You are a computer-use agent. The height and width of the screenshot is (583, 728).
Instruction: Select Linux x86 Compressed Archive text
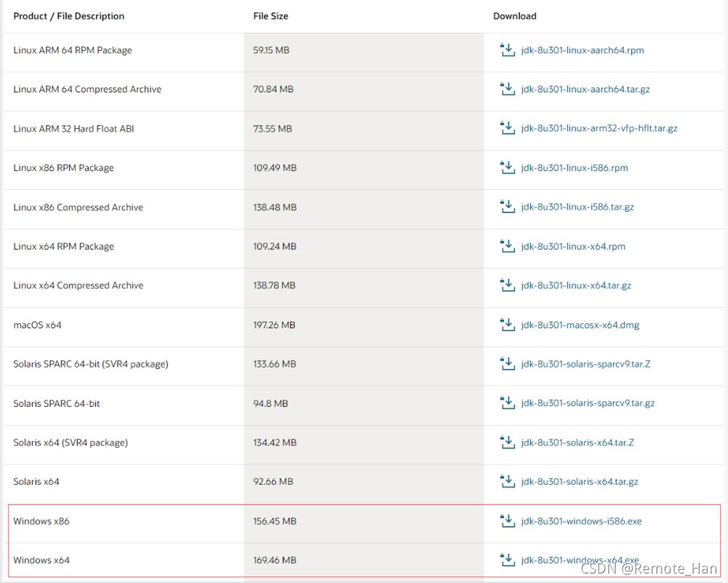(x=78, y=207)
